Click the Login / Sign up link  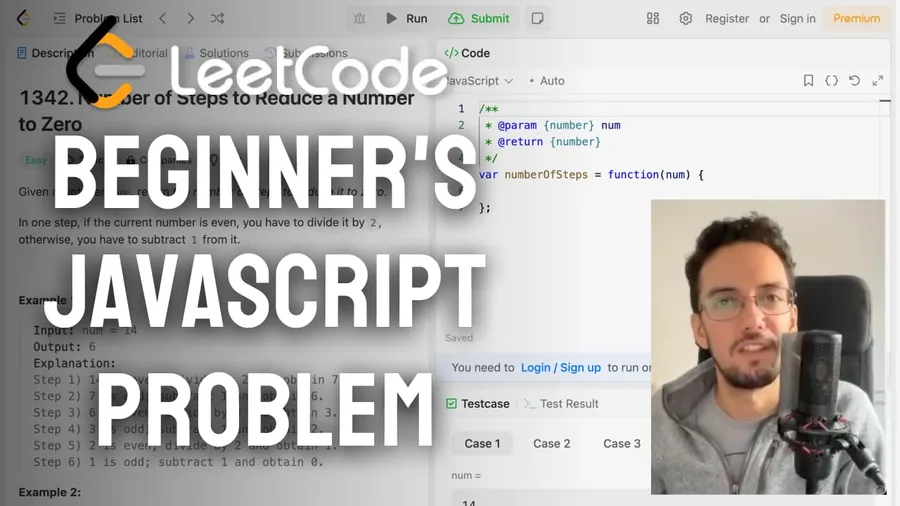561,367
